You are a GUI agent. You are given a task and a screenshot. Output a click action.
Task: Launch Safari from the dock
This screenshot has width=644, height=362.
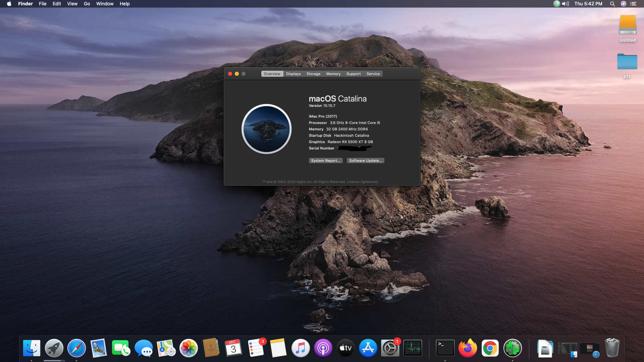pos(76,348)
